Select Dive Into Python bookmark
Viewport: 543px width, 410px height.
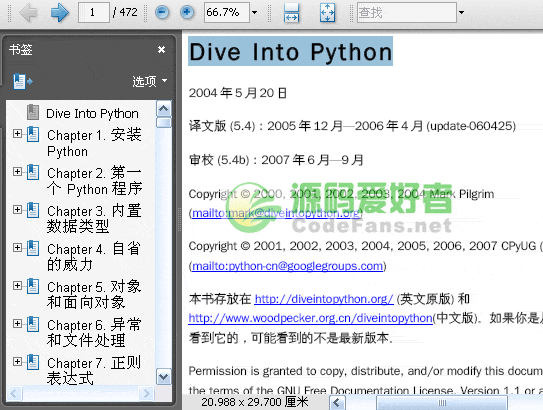point(92,114)
